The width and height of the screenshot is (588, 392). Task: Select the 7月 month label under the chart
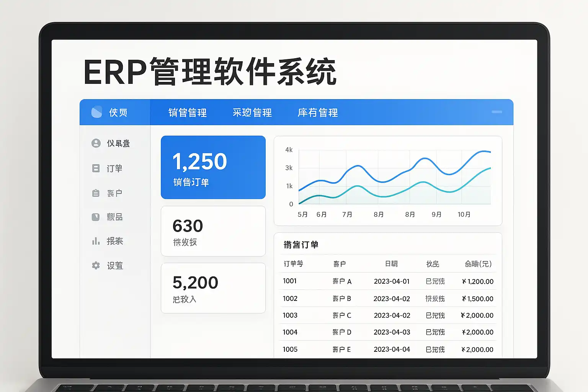[x=347, y=214]
